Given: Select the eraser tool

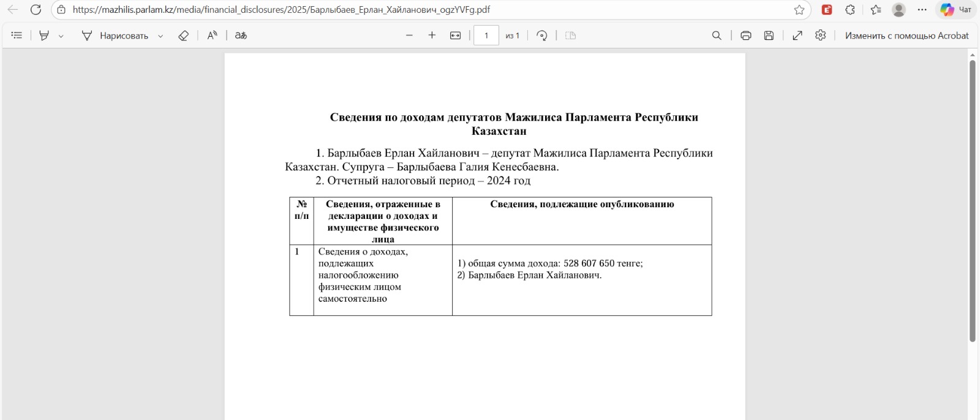Looking at the screenshot, I should point(183,36).
